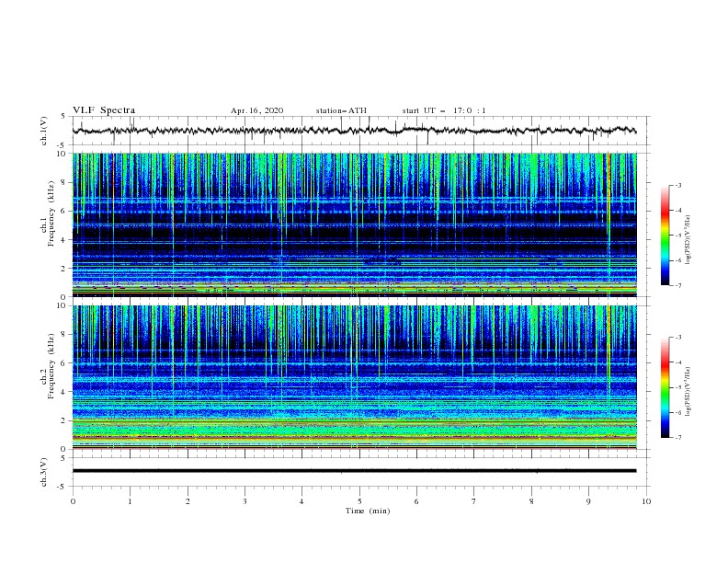
Task: Click the 10 kHz tick on ch.2 frequency axis
Action: point(63,305)
